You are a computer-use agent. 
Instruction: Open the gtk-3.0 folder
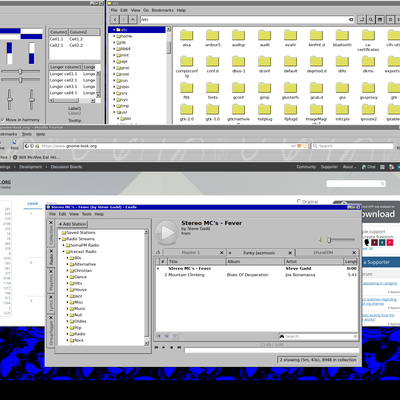point(213,112)
